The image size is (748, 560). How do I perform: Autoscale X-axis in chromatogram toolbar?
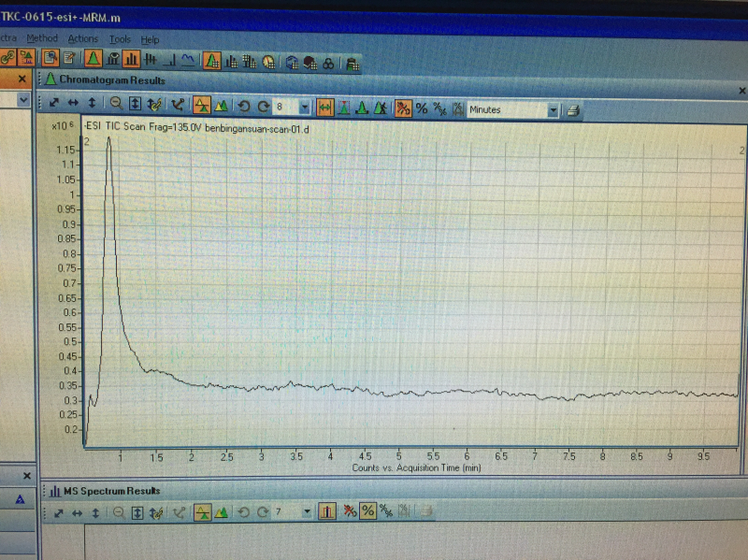click(x=73, y=103)
